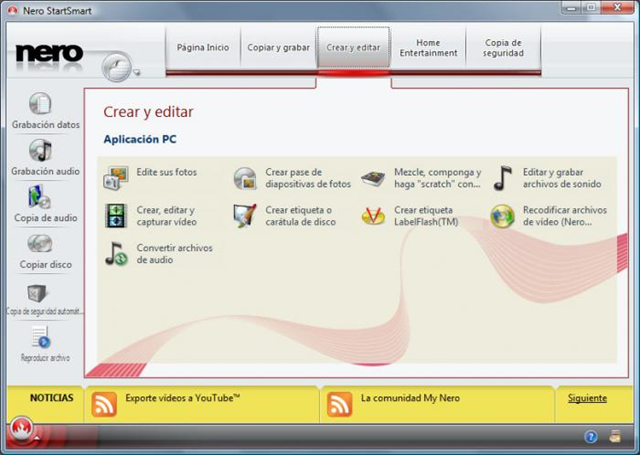The height and width of the screenshot is (455, 640).
Task: Click the Aplicación PC heading
Action: click(140, 140)
